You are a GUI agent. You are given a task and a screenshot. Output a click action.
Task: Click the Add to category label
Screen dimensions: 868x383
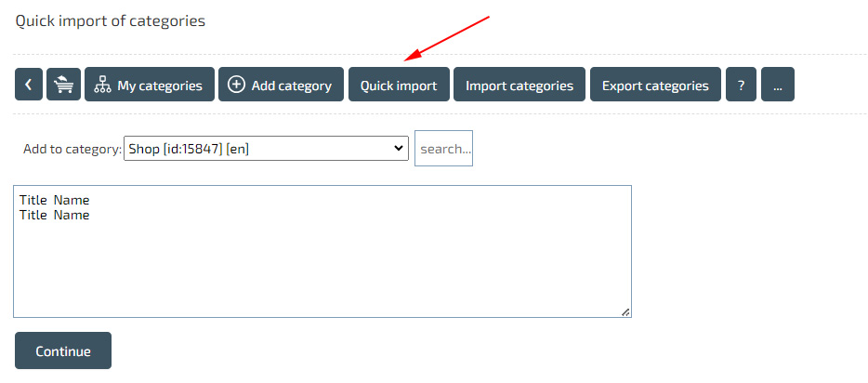(72, 149)
